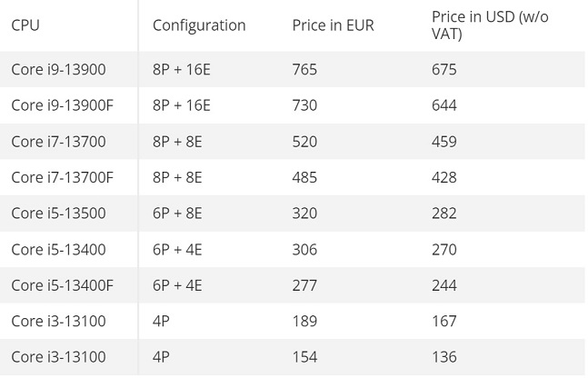Select the Core i9-13900F row label
This screenshot has height=378, width=588.
point(62,105)
